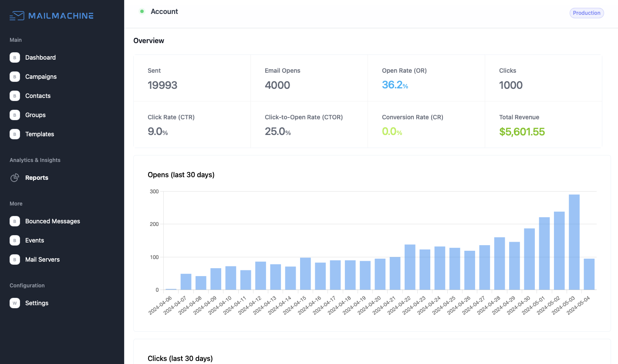Click the Total Revenue $5,601.55 value

pyautogui.click(x=522, y=132)
